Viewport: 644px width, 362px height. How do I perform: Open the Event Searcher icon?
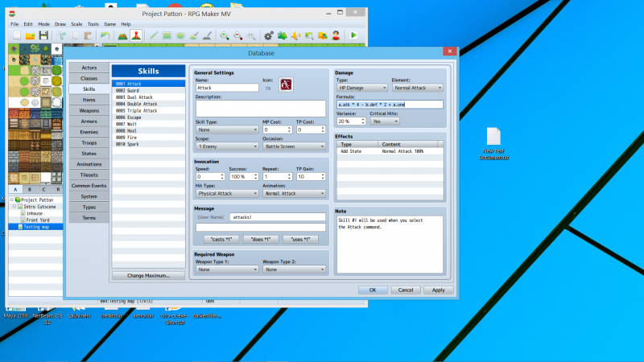(x=309, y=35)
